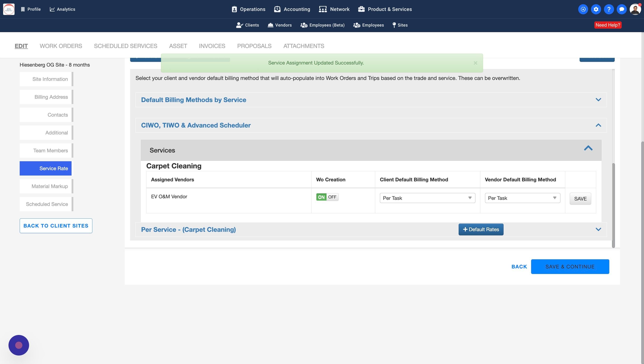Open the Operations menu
This screenshot has width=644, height=364.
(x=248, y=9)
